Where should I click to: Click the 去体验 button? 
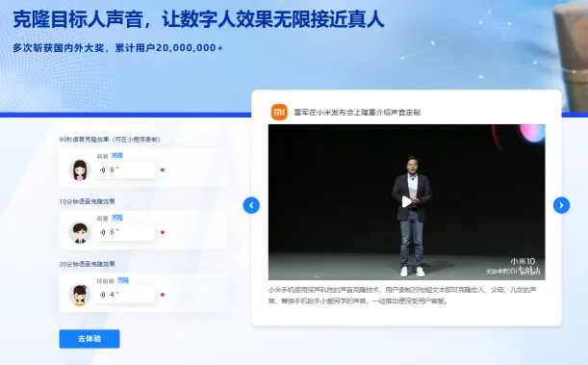click(89, 339)
